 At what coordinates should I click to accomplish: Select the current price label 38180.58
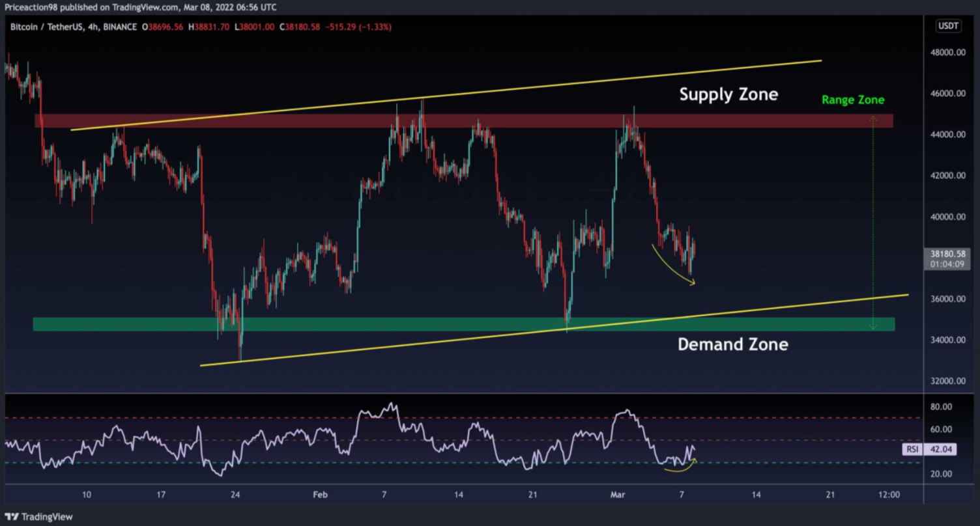[x=948, y=258]
